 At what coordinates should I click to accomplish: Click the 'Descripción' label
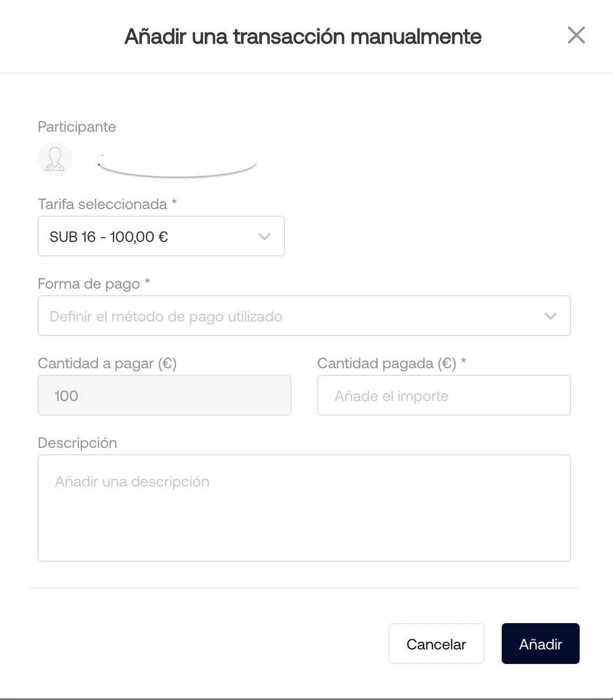77,443
